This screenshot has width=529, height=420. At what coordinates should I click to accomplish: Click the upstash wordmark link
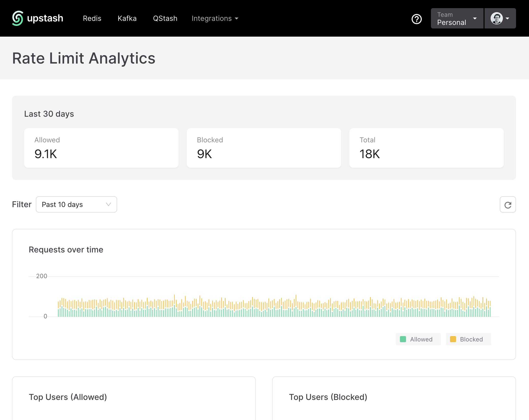(45, 18)
